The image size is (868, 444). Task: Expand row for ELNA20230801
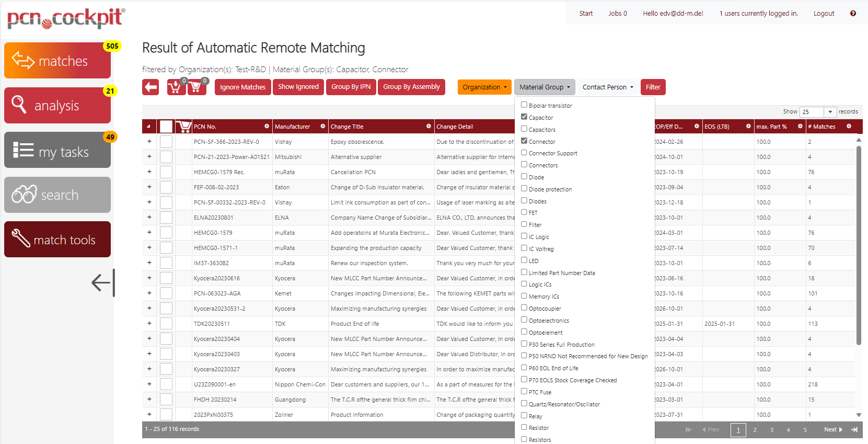149,217
